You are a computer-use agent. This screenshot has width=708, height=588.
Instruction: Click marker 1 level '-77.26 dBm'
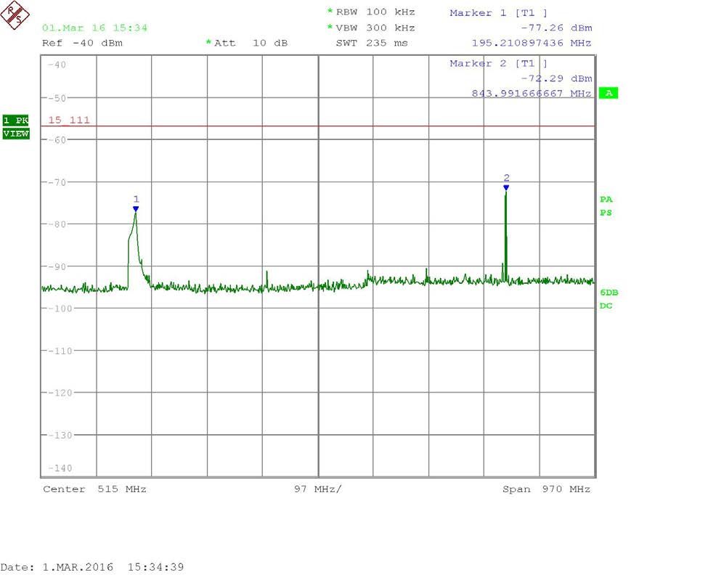click(x=556, y=28)
